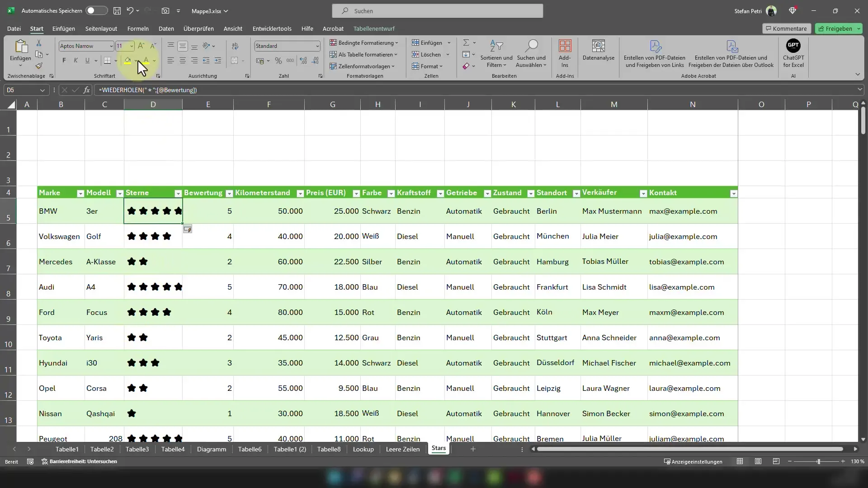Expand the Schriftgröße dropdown field
868x488 pixels.
click(x=131, y=46)
